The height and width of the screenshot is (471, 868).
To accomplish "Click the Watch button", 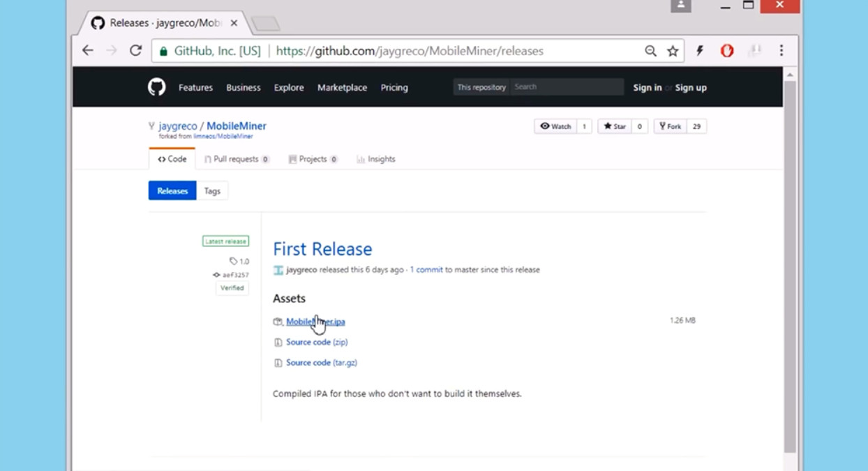I will [555, 126].
